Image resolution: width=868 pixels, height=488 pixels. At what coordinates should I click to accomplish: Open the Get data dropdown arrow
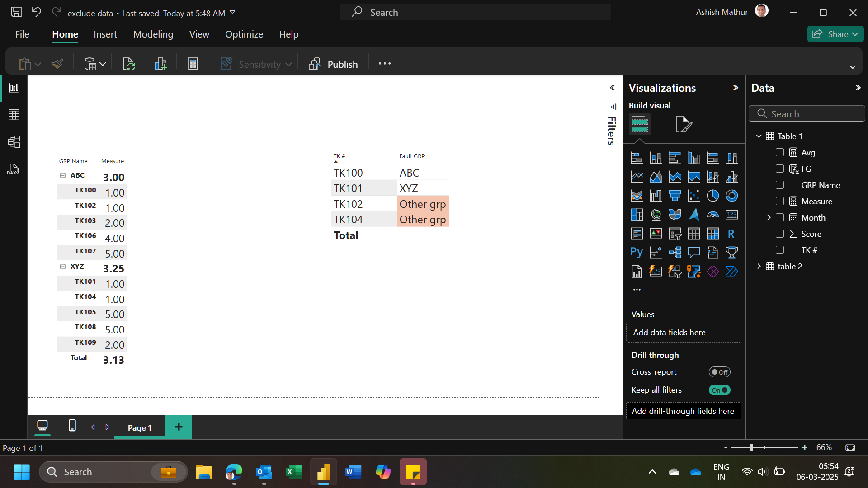pyautogui.click(x=103, y=64)
